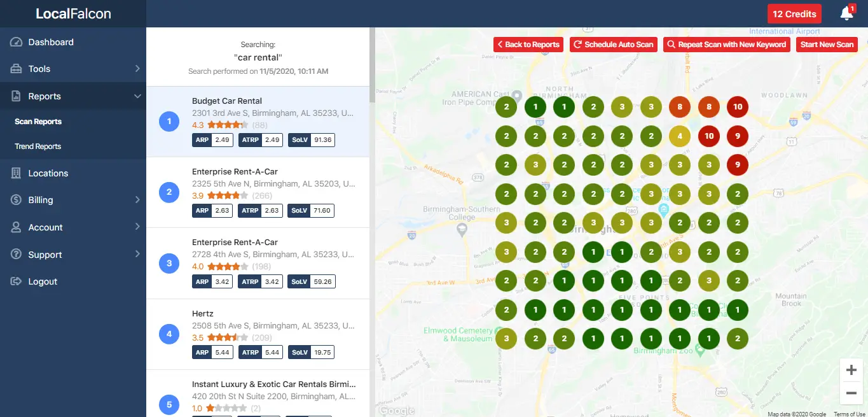Click the Account person icon
868x417 pixels.
[x=17, y=227]
